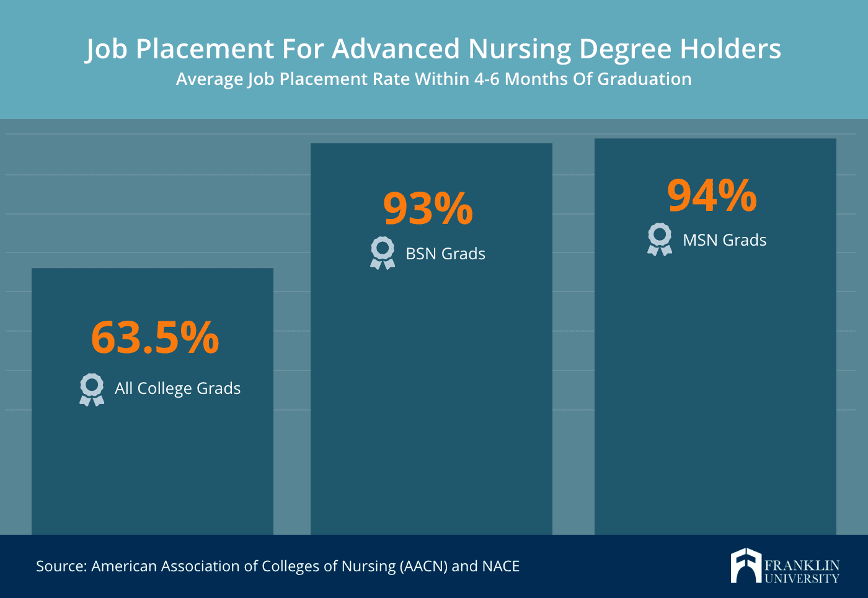
Task: Select the orange 93% figure
Action: (x=428, y=208)
